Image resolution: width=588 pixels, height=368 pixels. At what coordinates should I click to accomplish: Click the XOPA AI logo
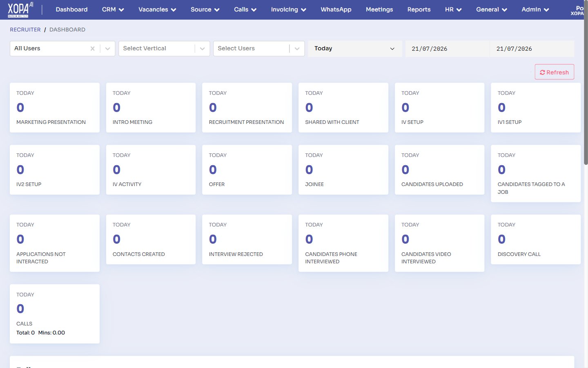coord(20,10)
